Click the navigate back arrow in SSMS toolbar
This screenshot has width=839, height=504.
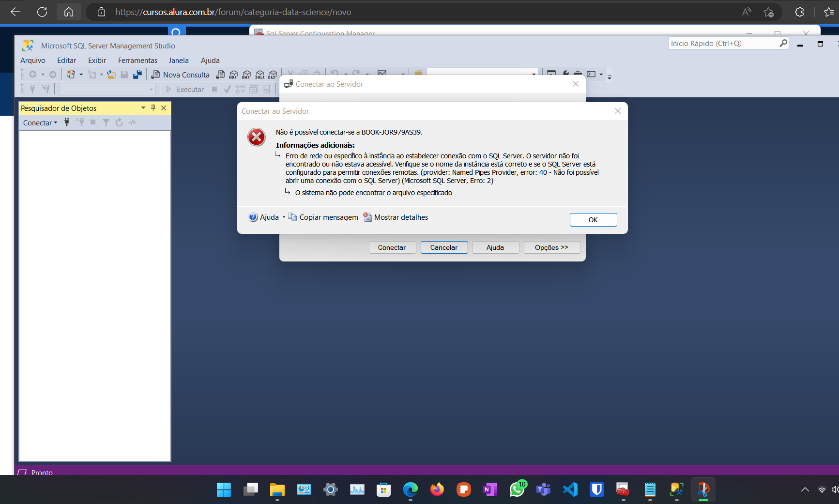(x=33, y=75)
